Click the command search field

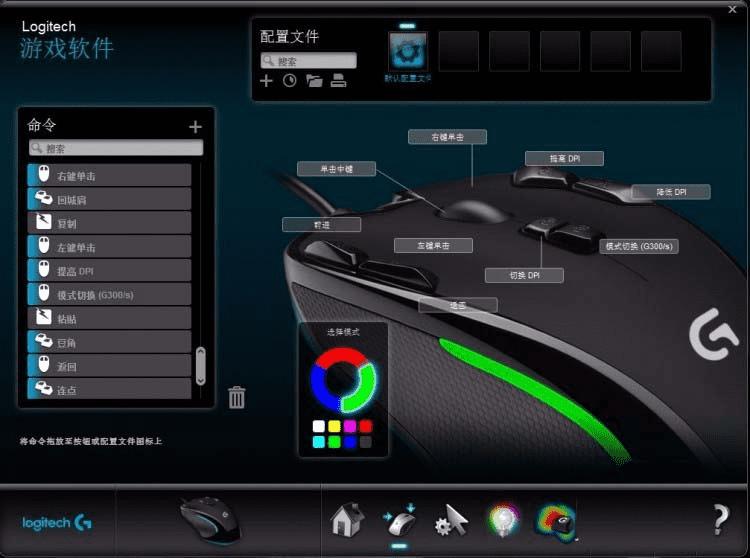pos(116,148)
